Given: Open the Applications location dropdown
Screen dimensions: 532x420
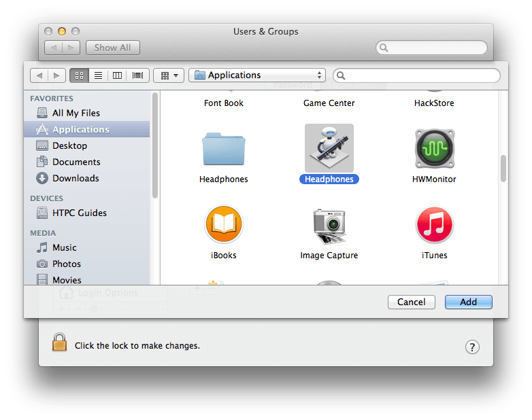Looking at the screenshot, I should (x=257, y=75).
